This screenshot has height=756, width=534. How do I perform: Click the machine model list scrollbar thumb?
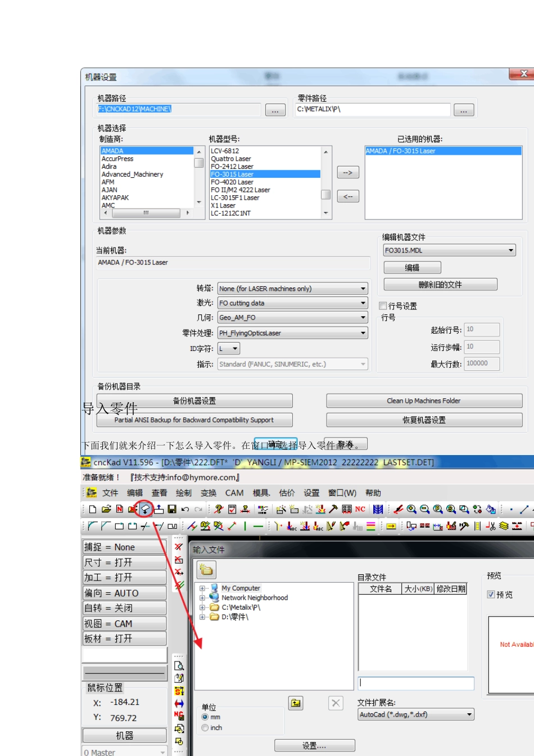click(325, 195)
